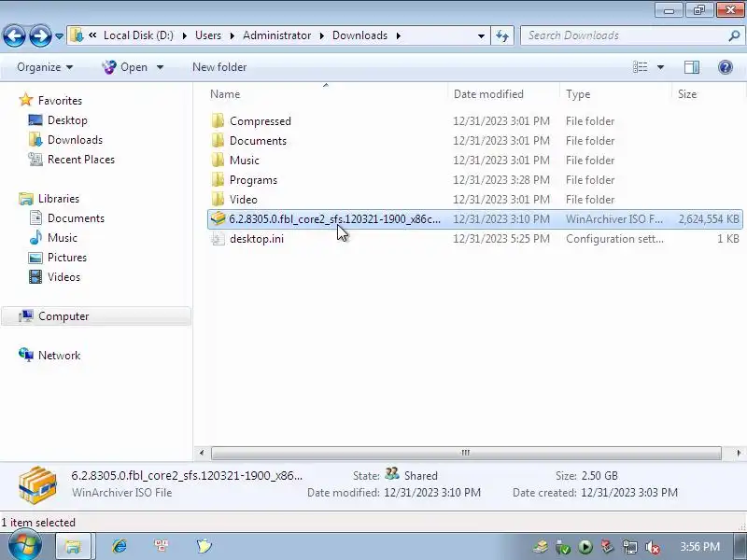The image size is (747, 560).
Task: Click the network tray icon
Action: click(629, 547)
